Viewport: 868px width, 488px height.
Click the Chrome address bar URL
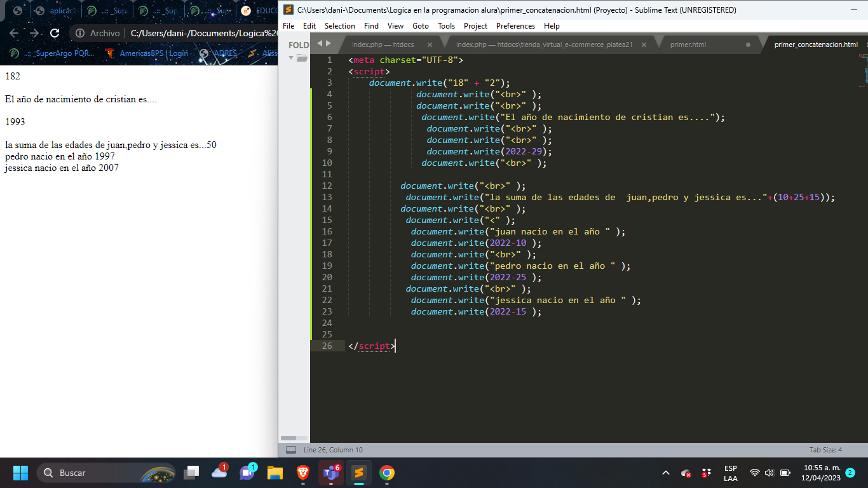click(x=203, y=33)
